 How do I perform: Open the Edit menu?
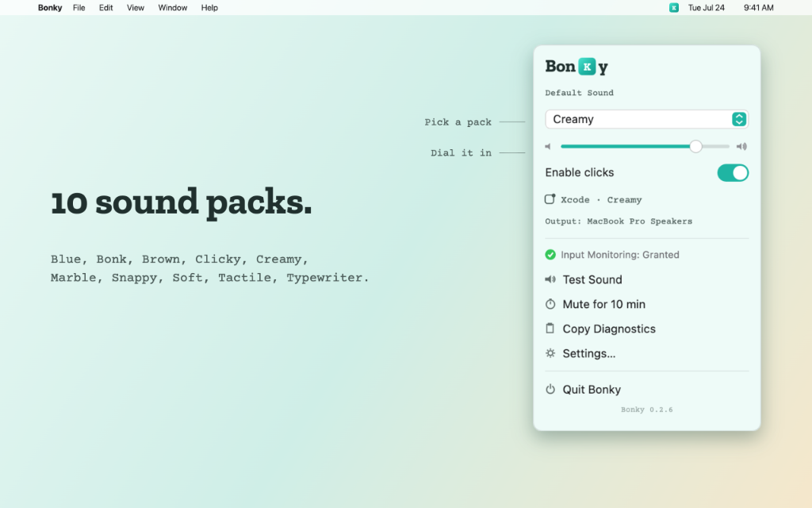105,8
